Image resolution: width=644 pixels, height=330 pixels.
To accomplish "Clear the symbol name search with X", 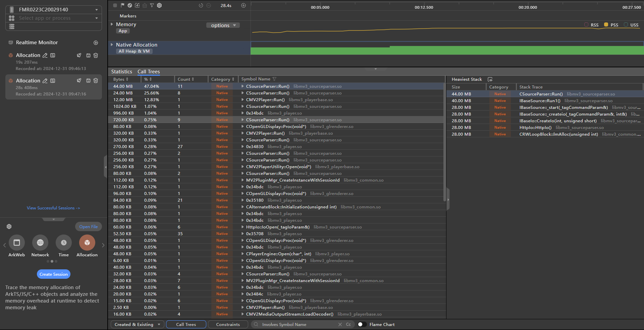I will click(x=340, y=324).
